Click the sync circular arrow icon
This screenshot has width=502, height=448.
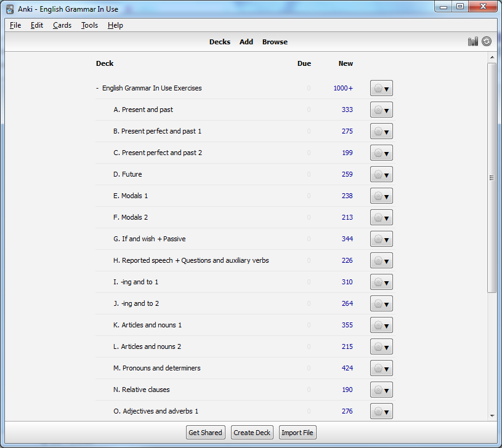pos(487,41)
